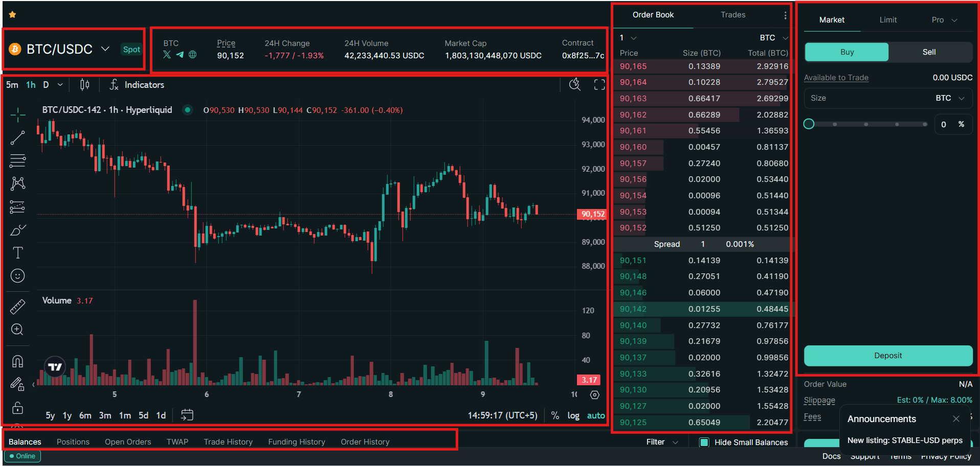
Task: Open bar replay mode
Action: coord(187,415)
